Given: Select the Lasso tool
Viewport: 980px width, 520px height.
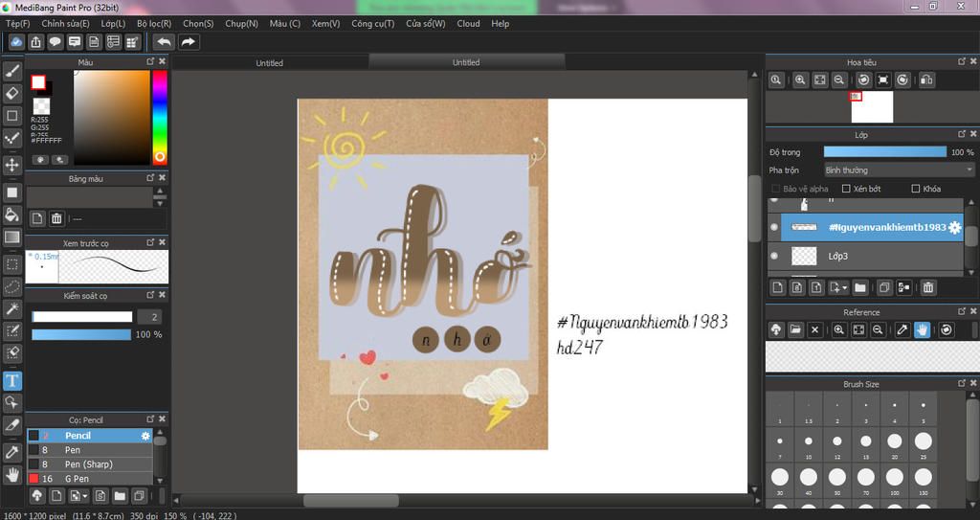Looking at the screenshot, I should click(x=11, y=286).
